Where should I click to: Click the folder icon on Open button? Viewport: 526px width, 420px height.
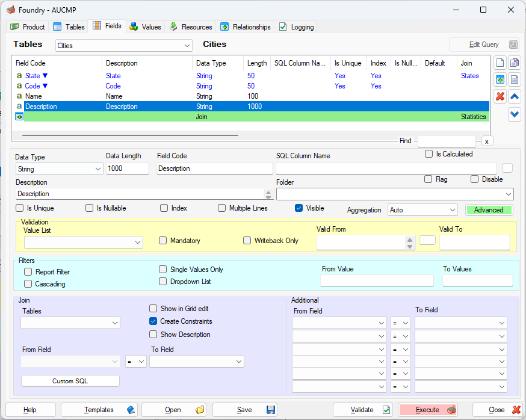coord(200,410)
